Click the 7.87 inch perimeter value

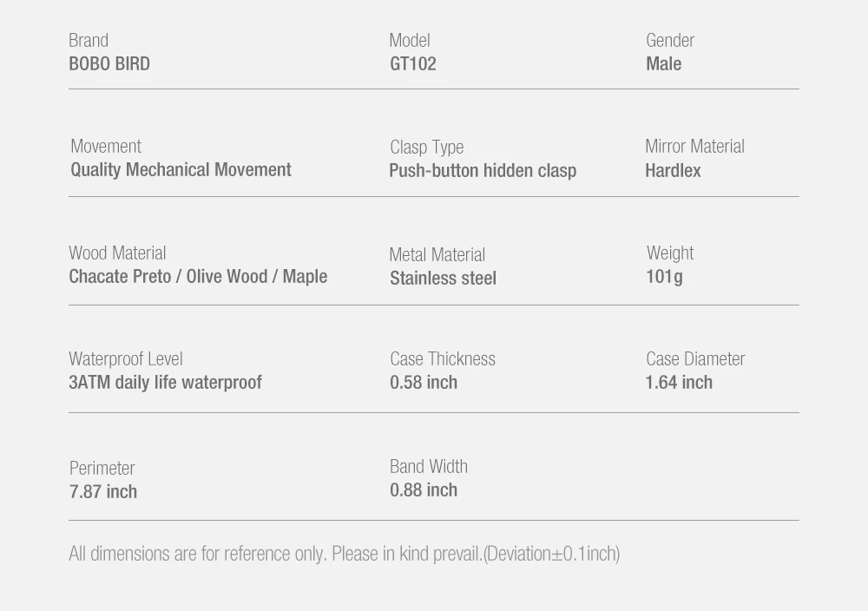point(103,491)
